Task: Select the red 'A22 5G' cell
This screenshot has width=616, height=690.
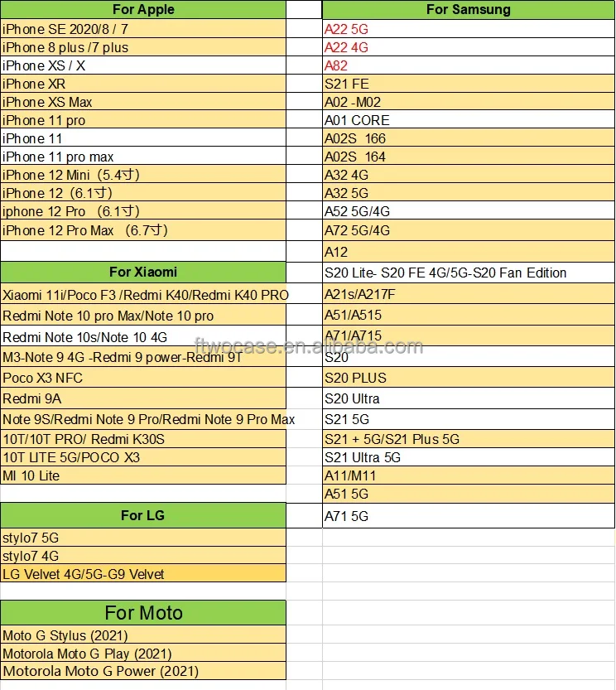Action: click(x=468, y=29)
